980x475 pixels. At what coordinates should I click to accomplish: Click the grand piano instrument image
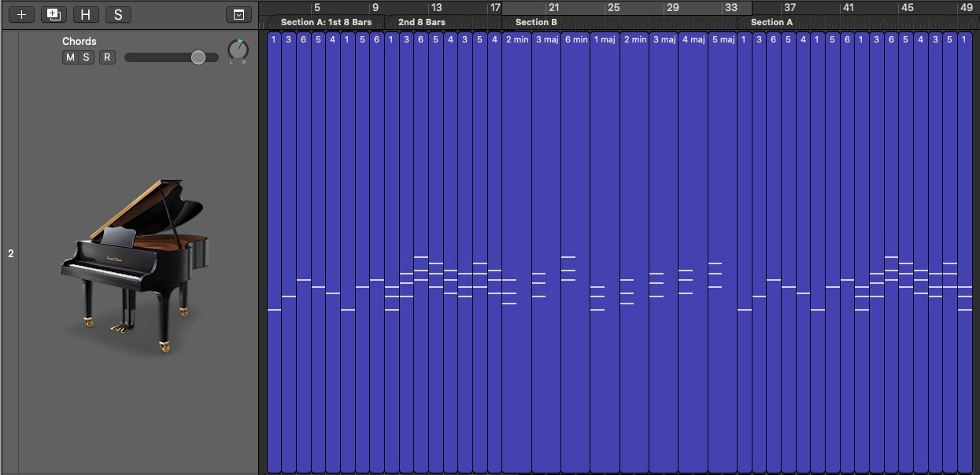point(134,260)
